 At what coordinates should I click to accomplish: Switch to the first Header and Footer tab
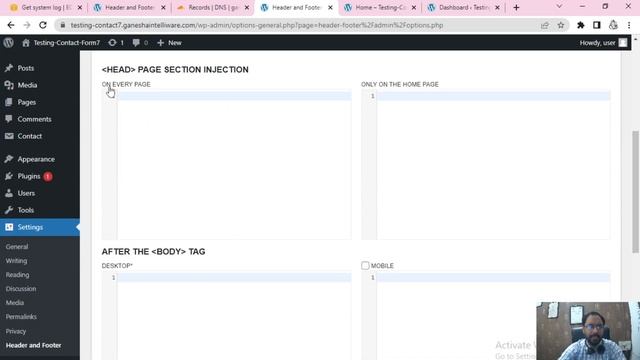pos(129,7)
